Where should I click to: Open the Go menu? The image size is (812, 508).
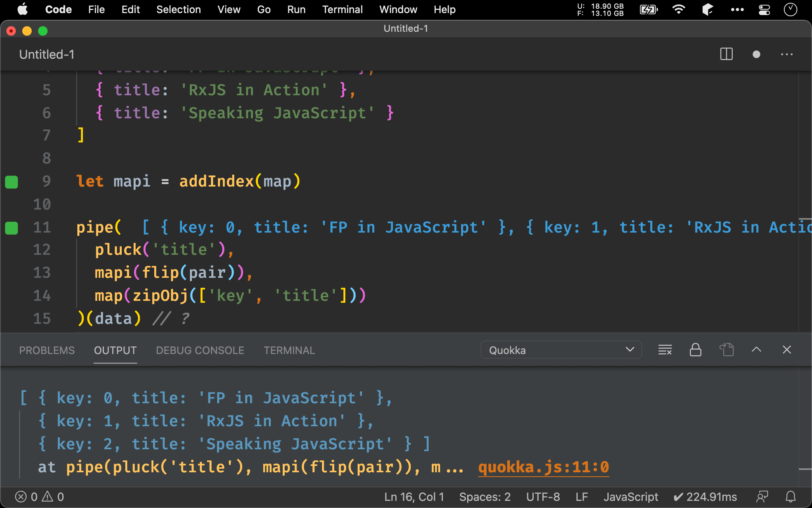coord(264,10)
